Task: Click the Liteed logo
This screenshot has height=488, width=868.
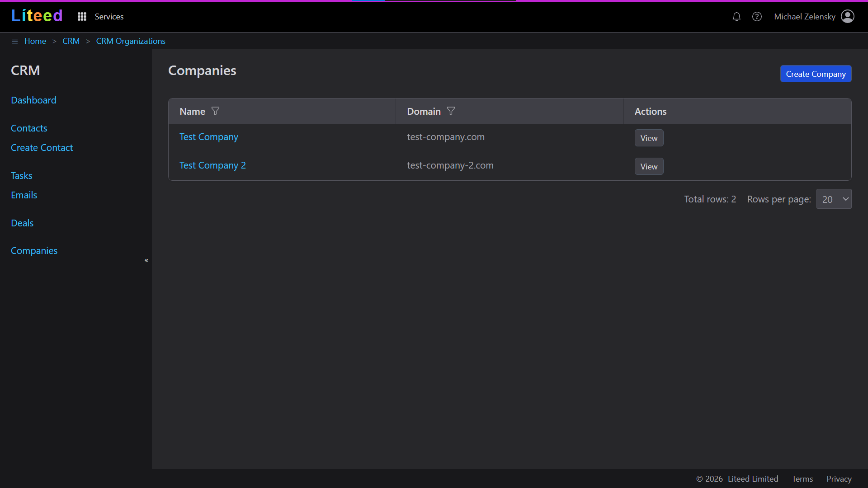Action: pos(37,15)
